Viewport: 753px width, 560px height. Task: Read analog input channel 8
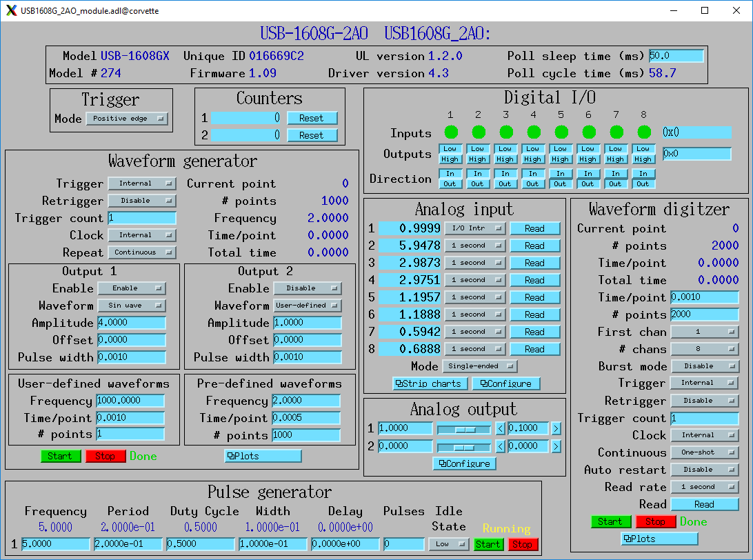coord(535,349)
